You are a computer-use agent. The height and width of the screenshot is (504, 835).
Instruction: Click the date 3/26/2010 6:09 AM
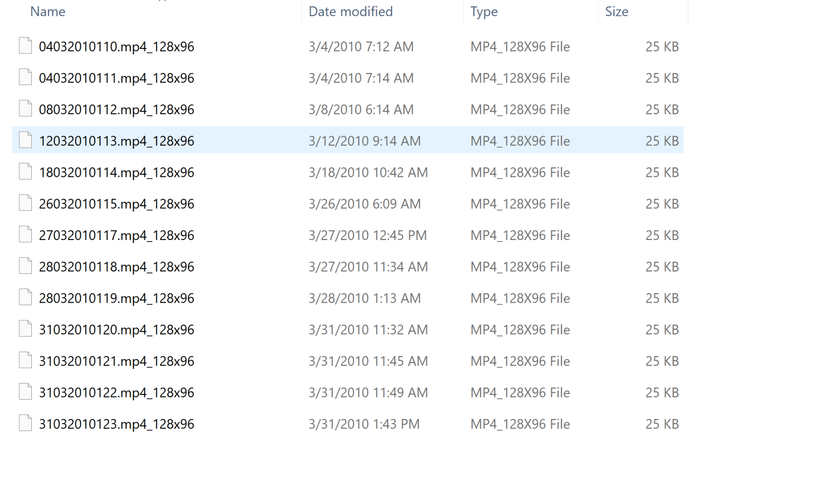pos(365,203)
